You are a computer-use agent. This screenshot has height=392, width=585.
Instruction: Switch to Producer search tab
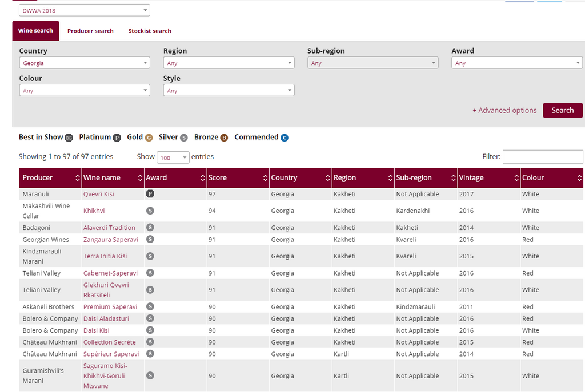[x=90, y=31]
